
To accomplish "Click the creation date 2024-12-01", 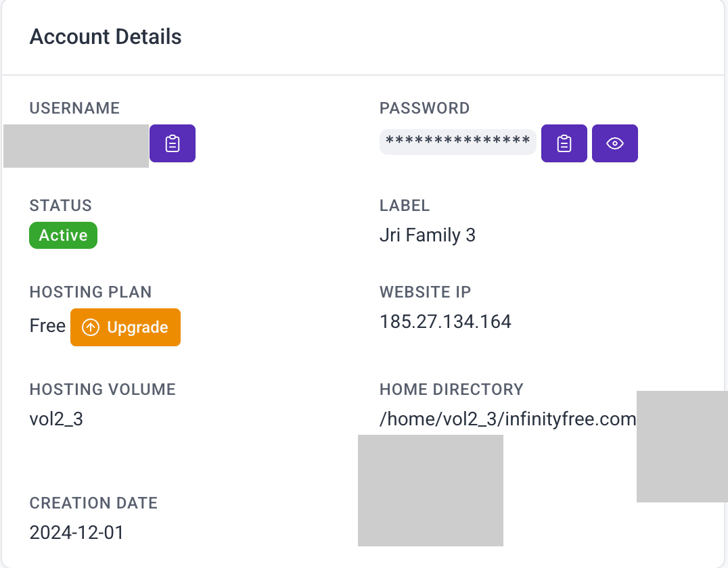I will pos(76,533).
